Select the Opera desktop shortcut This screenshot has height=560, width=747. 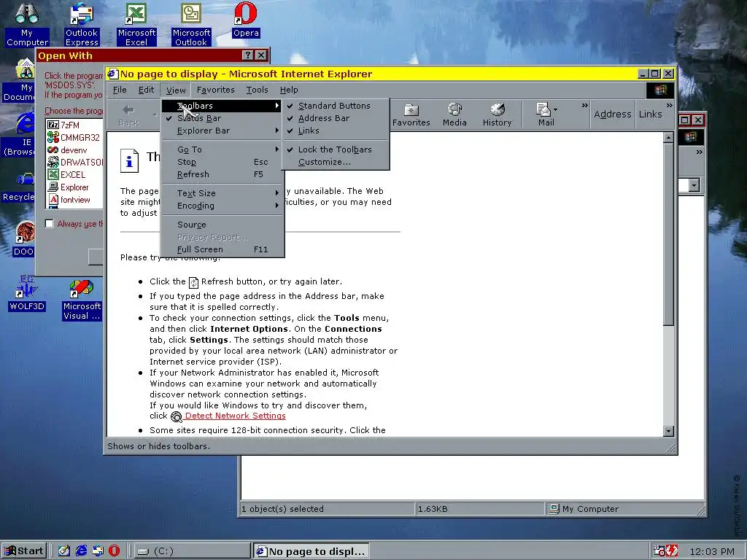[246, 20]
